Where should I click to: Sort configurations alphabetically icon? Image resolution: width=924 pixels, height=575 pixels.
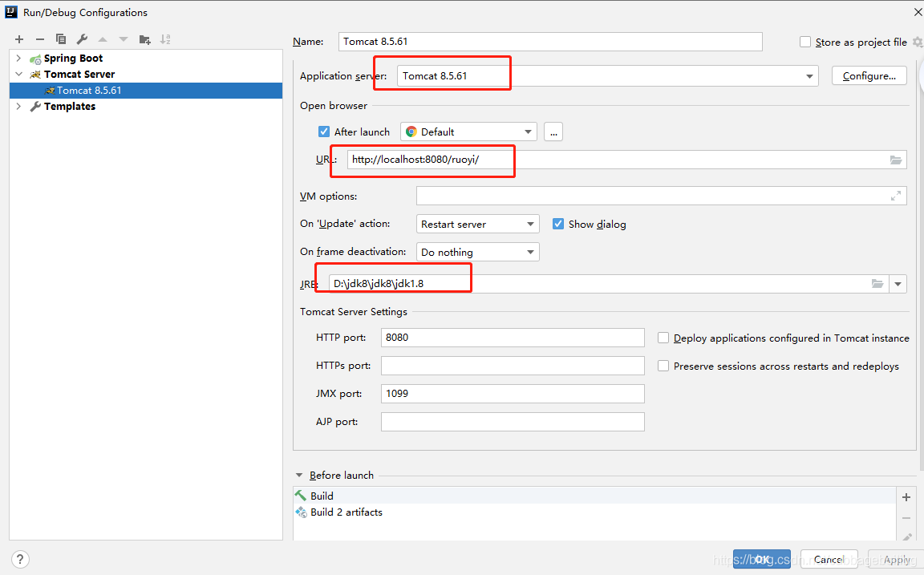pyautogui.click(x=165, y=39)
